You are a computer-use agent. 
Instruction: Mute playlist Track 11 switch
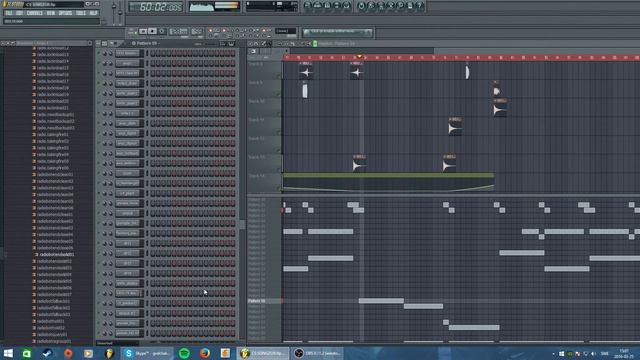(279, 132)
